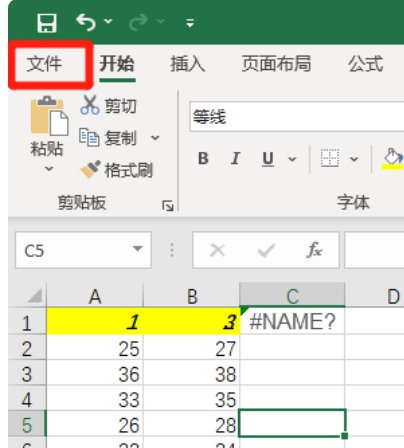Open the borders dropdown arrow
The width and height of the screenshot is (404, 448).
pyautogui.click(x=354, y=159)
